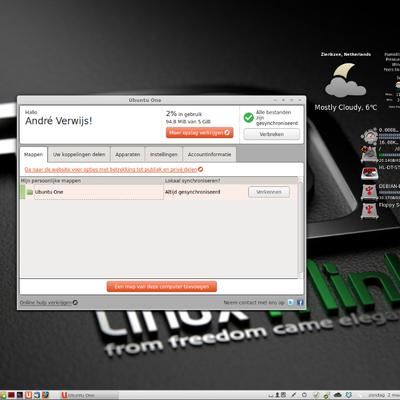The height and width of the screenshot is (400, 400).
Task: Click the red launcher icon in taskbar
Action: coord(11,395)
